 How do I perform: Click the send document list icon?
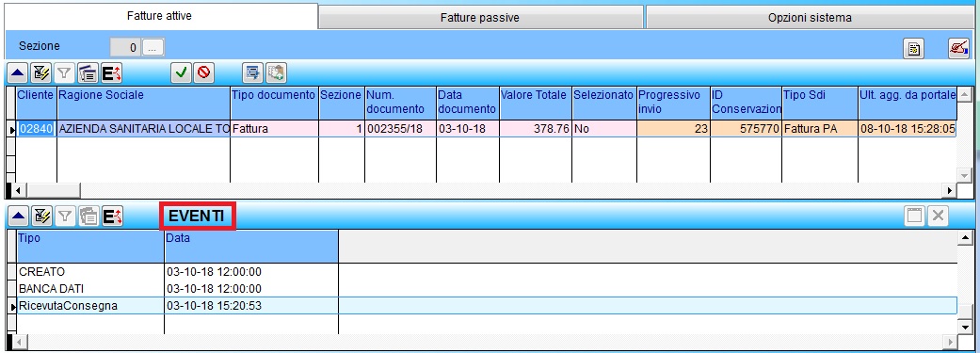(x=252, y=73)
